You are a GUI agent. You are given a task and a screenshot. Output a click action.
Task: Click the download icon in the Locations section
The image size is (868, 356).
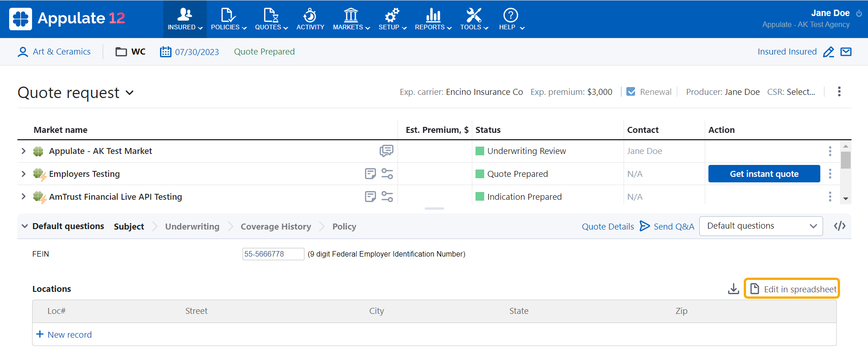pos(734,289)
